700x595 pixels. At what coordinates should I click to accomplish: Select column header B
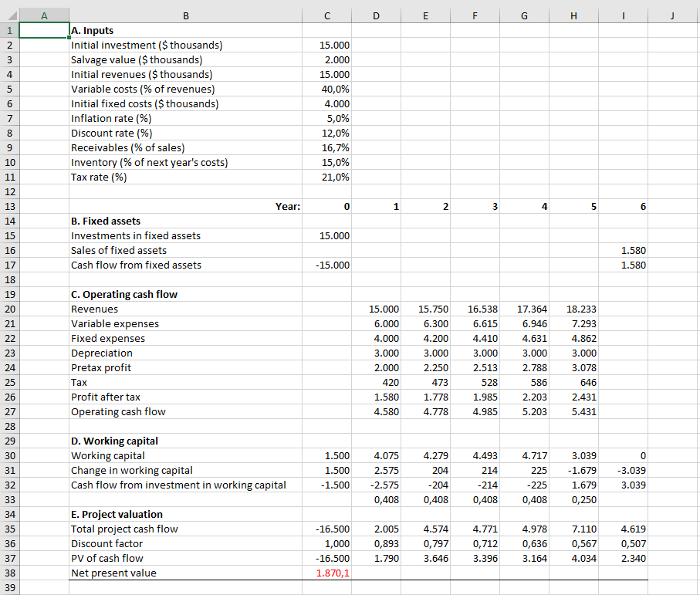pyautogui.click(x=185, y=15)
